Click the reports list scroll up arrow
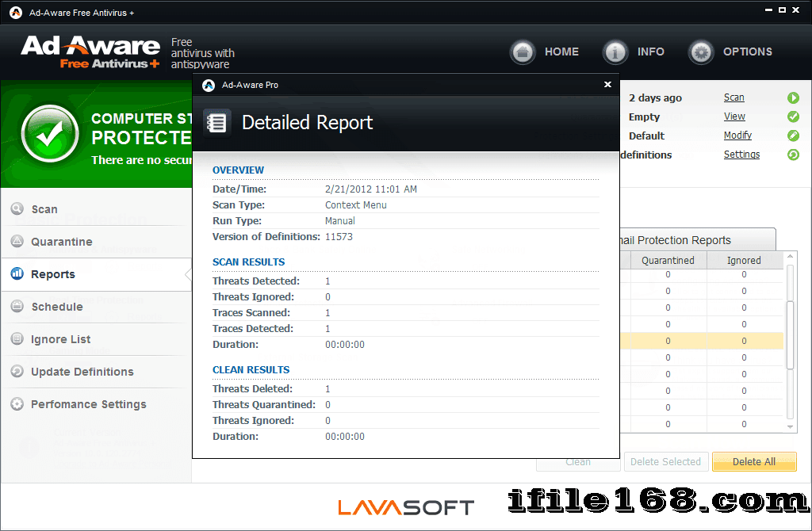 click(790, 257)
